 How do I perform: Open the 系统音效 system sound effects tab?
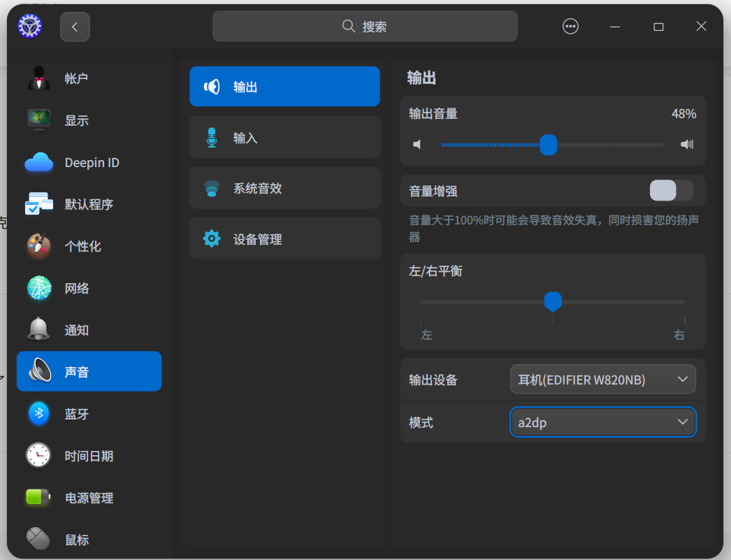284,187
